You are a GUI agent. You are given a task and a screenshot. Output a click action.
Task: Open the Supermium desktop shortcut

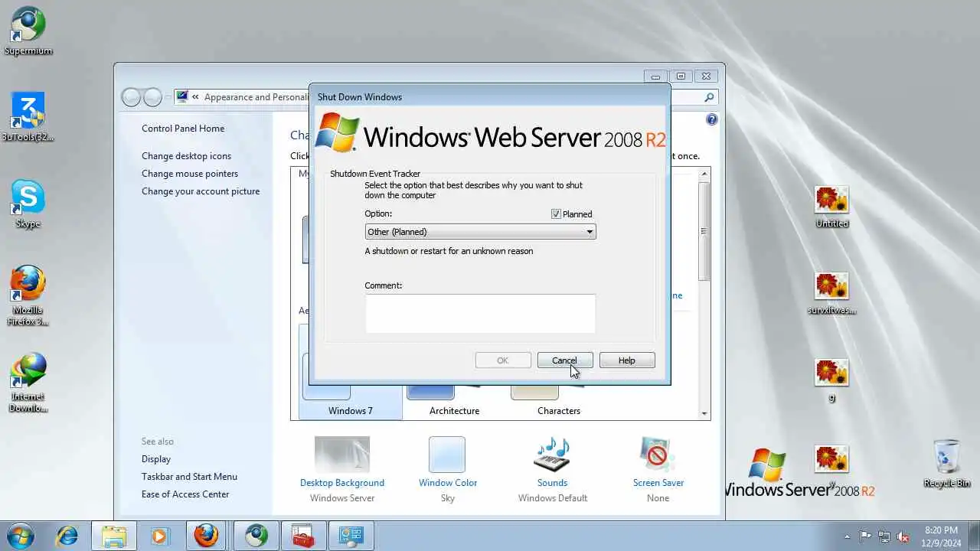(x=28, y=31)
